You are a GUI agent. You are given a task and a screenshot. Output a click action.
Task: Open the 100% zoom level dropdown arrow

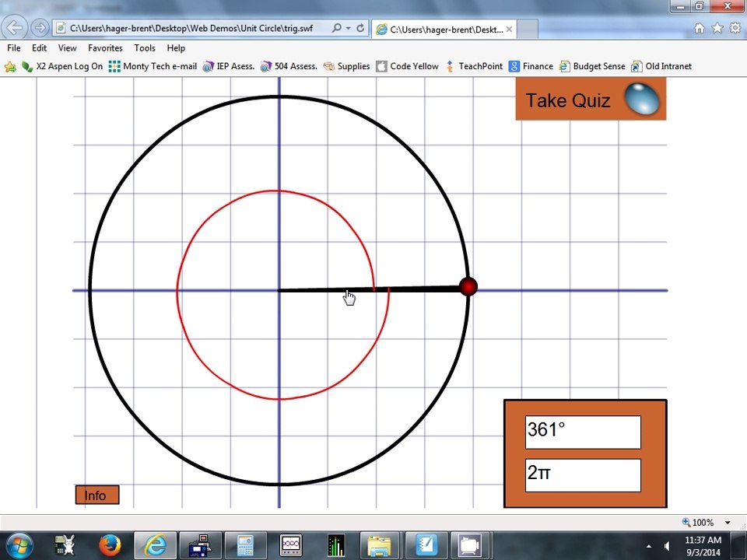728,523
